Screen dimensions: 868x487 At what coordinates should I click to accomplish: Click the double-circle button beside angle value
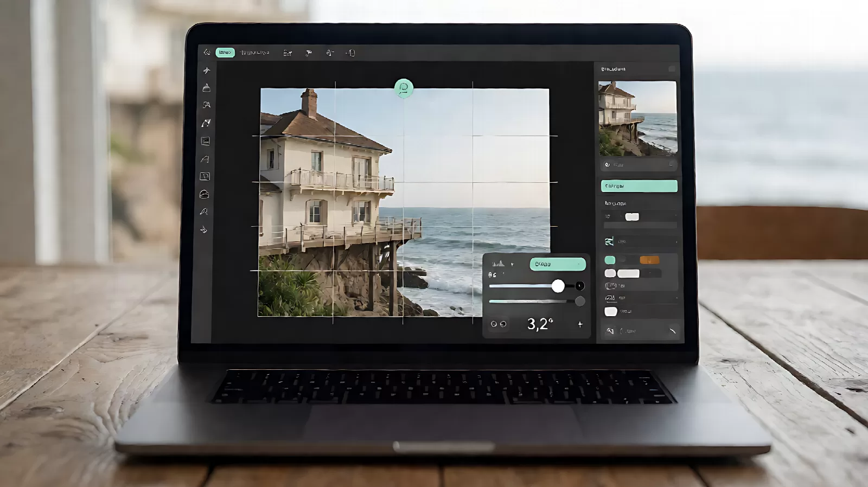(499, 324)
